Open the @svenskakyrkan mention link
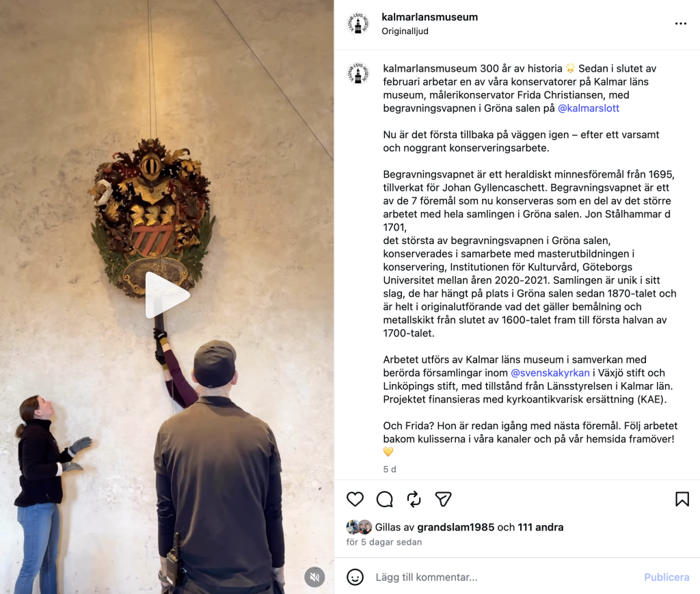Viewport: 700px width, 594px height. pos(550,373)
